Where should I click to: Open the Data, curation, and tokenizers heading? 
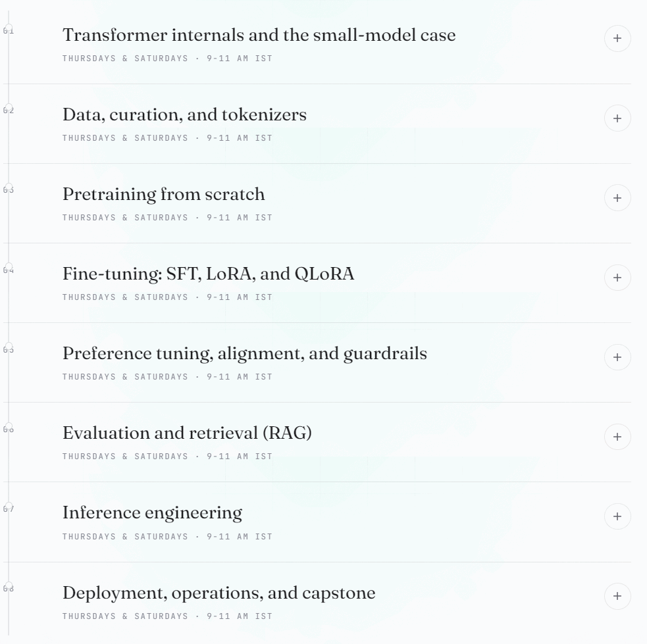point(184,114)
